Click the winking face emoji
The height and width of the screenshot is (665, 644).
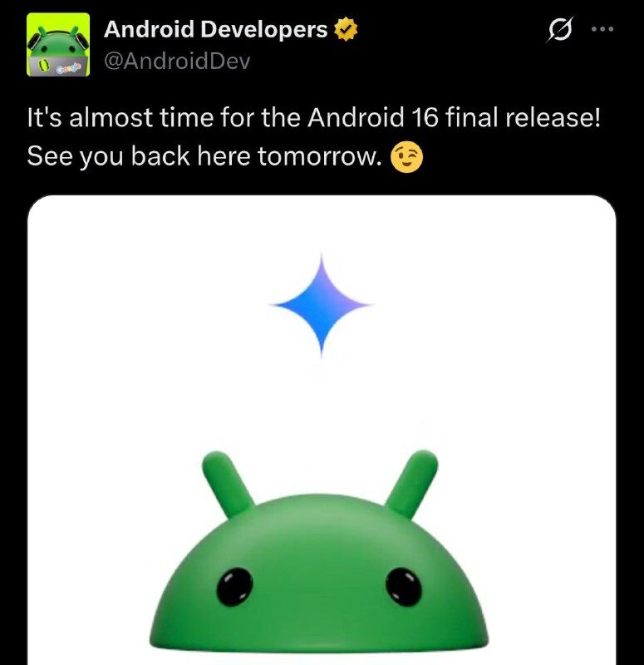pos(406,157)
